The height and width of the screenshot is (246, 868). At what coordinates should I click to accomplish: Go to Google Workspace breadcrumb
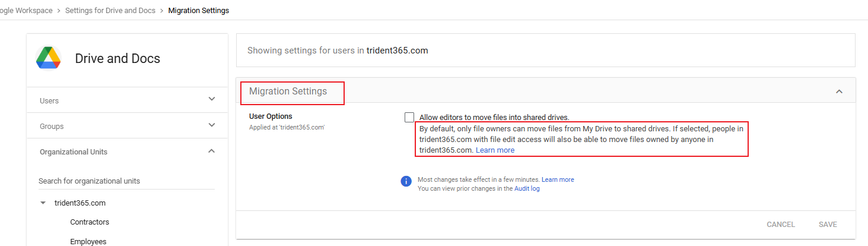(x=26, y=11)
